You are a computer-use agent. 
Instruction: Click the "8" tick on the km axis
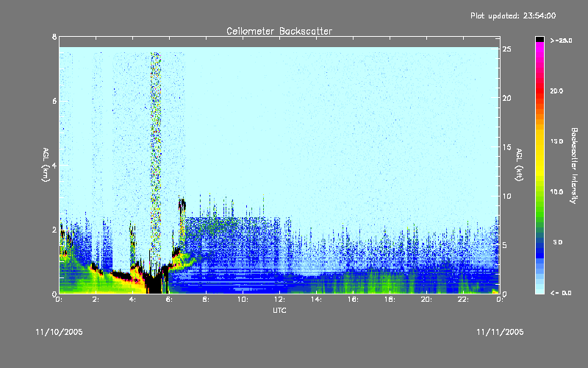pyautogui.click(x=54, y=37)
